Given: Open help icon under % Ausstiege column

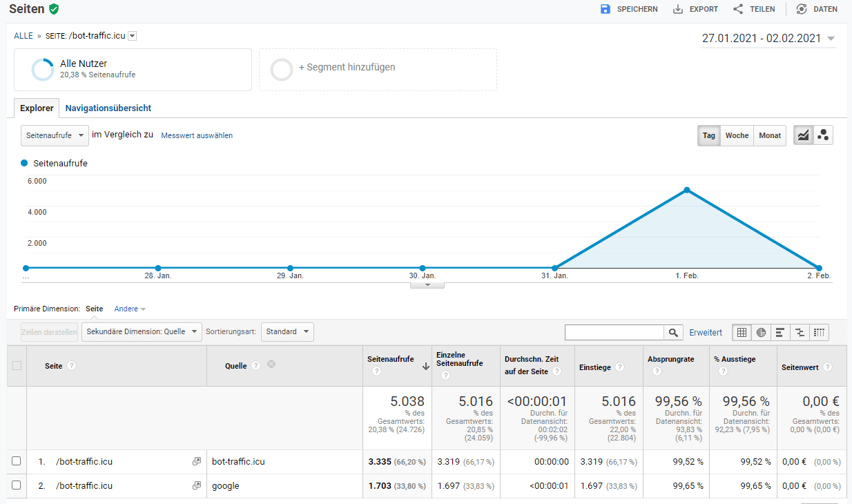Looking at the screenshot, I should tap(723, 371).
